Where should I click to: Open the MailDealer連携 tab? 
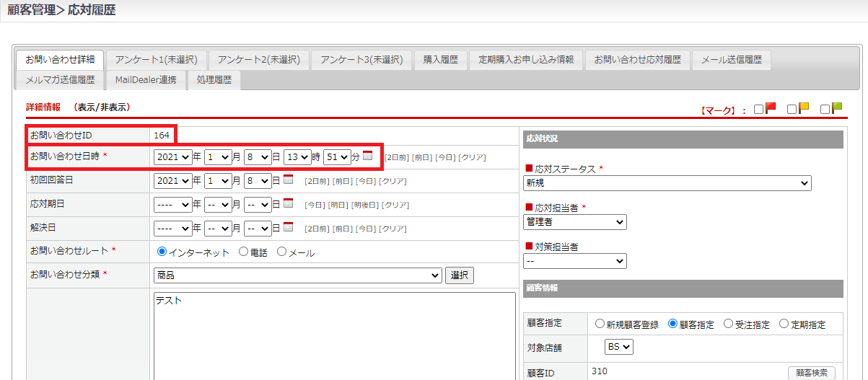coord(145,79)
